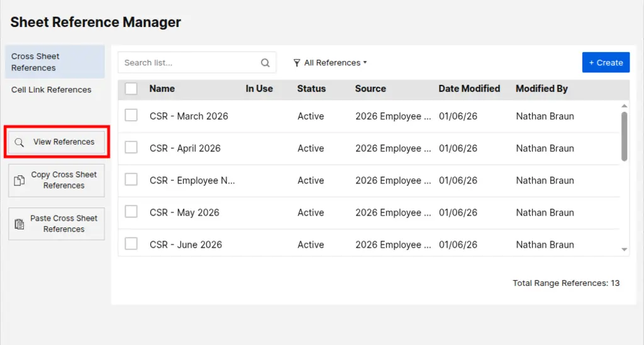
Task: Click the Sheet Reference Manager title
Action: (96, 22)
